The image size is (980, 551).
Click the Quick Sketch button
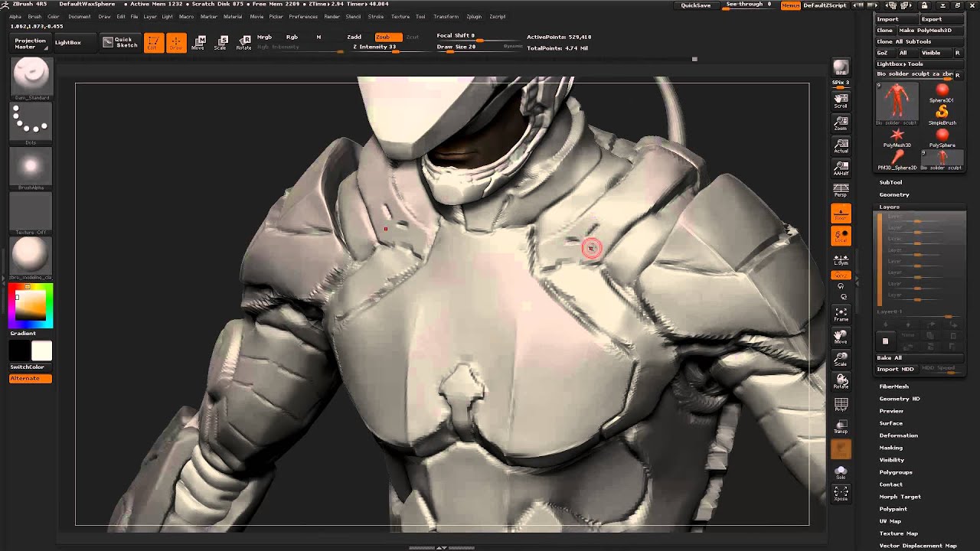(x=120, y=43)
